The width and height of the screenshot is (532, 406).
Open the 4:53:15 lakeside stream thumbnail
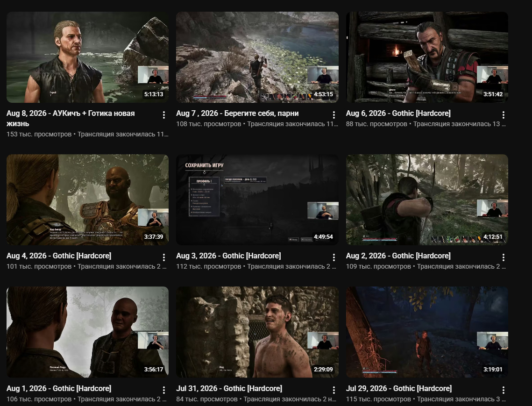[x=257, y=57]
